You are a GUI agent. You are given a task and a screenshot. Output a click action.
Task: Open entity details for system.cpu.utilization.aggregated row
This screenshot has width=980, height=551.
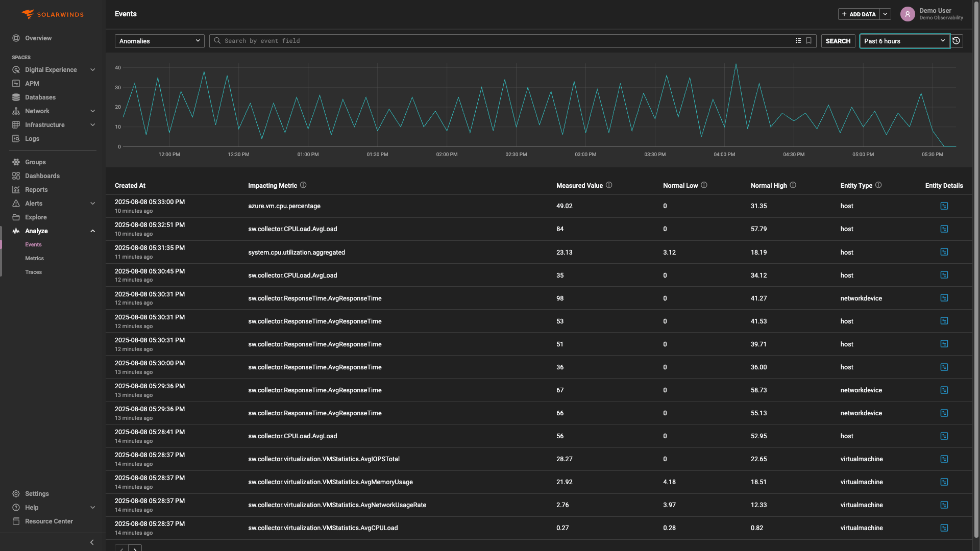944,252
